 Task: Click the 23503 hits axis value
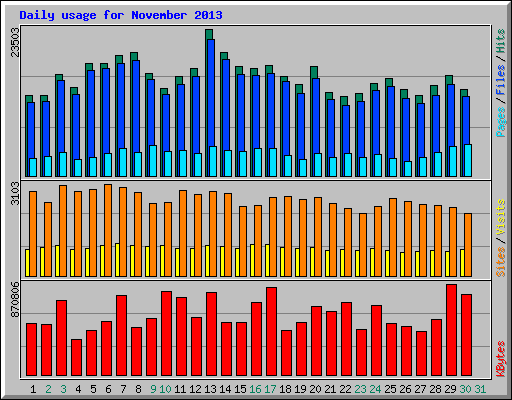pos(15,42)
